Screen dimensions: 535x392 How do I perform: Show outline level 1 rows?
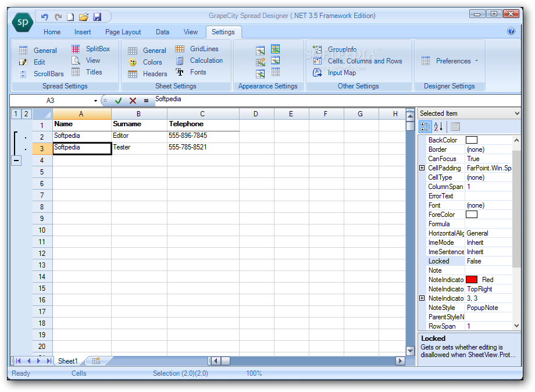click(16, 114)
